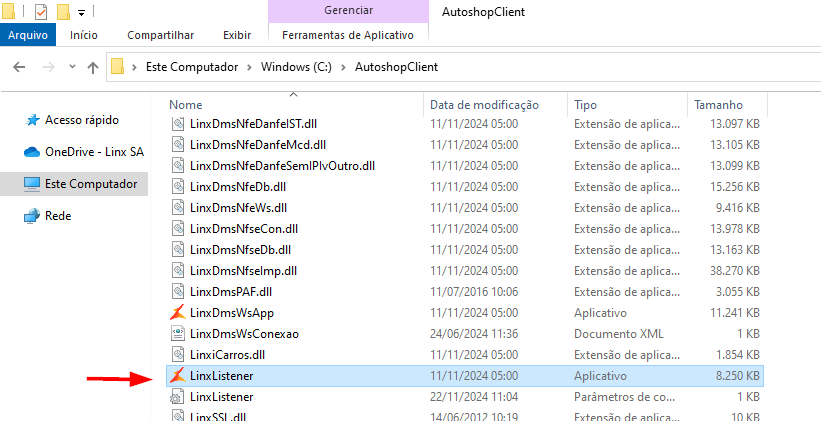
Task: Select LinxDmsNfseImp.dll file
Action: pos(243,271)
